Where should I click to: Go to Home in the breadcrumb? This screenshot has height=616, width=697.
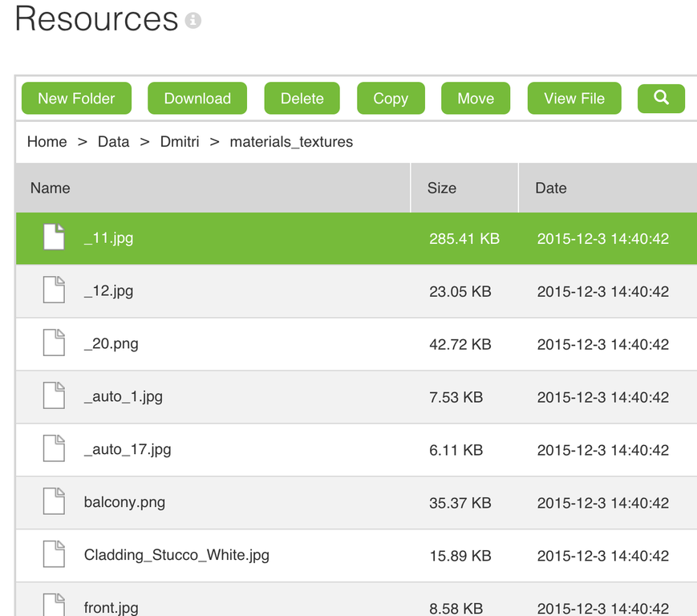coord(47,142)
